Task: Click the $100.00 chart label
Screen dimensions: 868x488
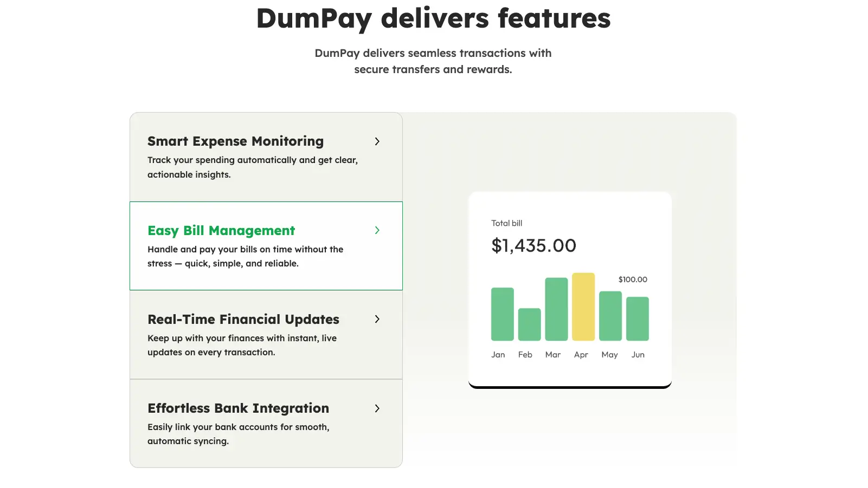Action: point(633,279)
